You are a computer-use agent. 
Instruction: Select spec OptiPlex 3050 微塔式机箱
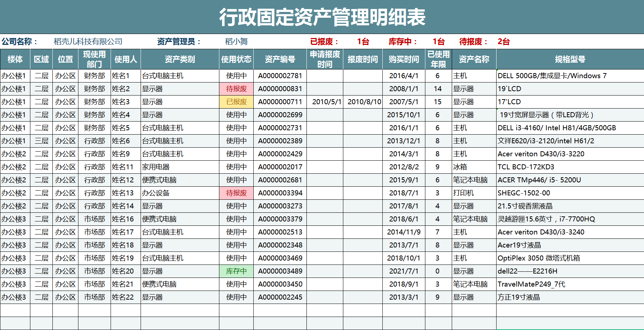tap(539, 258)
